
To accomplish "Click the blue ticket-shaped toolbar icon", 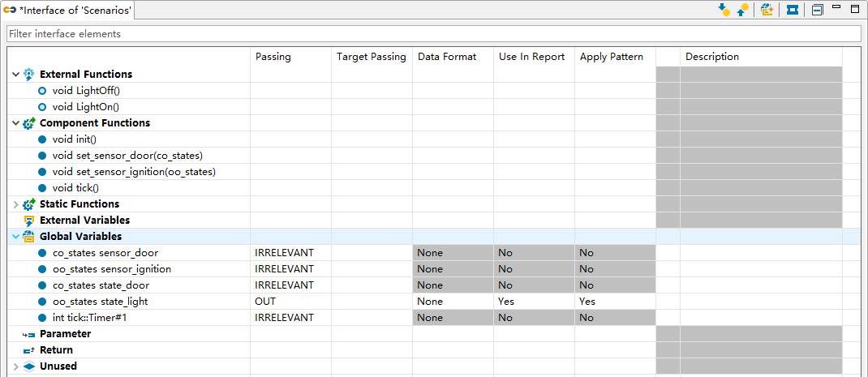I will [793, 10].
